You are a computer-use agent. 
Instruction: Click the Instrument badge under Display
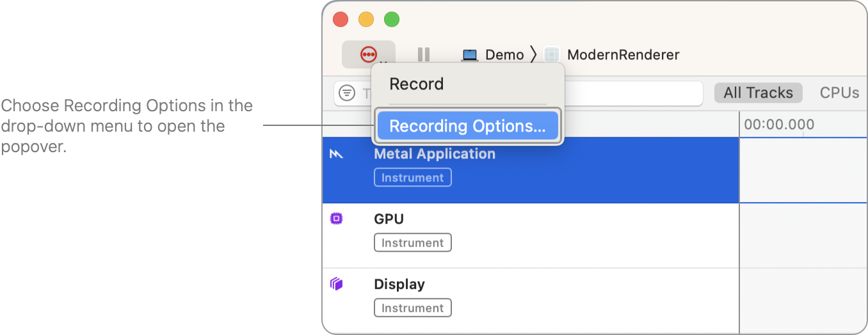[413, 308]
